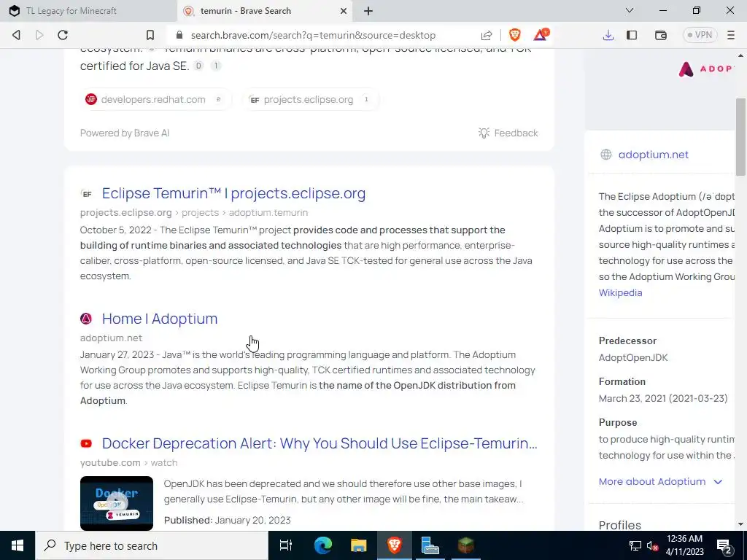Open the notification center icon
This screenshot has width=747, height=560.
click(x=724, y=547)
